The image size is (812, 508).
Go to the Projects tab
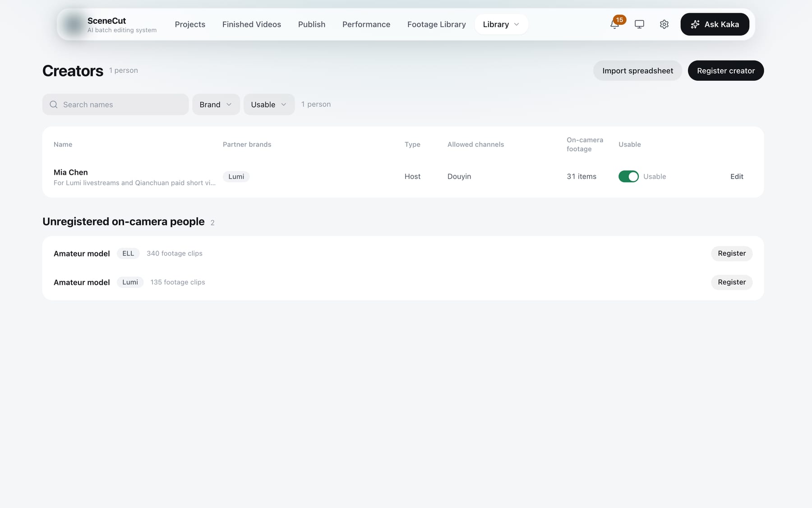(x=190, y=24)
